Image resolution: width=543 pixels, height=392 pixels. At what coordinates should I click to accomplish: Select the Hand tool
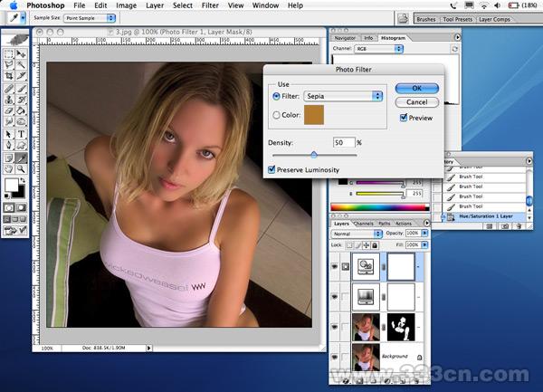click(x=9, y=168)
